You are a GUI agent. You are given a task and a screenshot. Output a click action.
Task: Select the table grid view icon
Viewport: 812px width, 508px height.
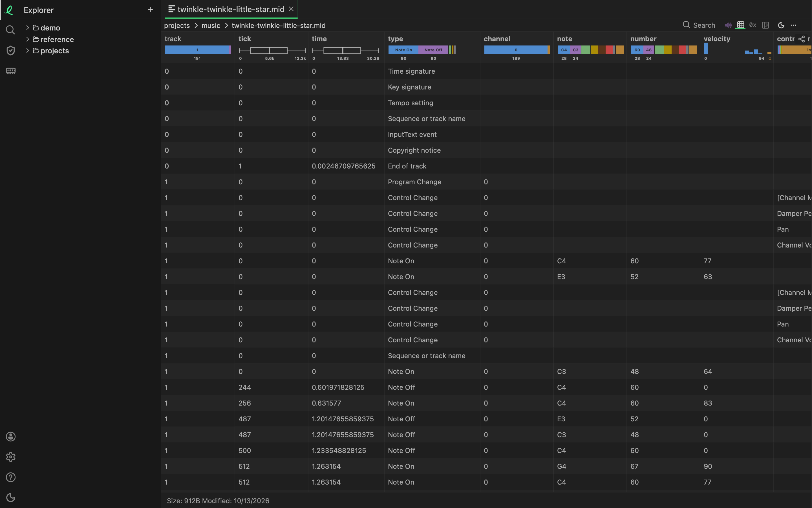tap(741, 25)
